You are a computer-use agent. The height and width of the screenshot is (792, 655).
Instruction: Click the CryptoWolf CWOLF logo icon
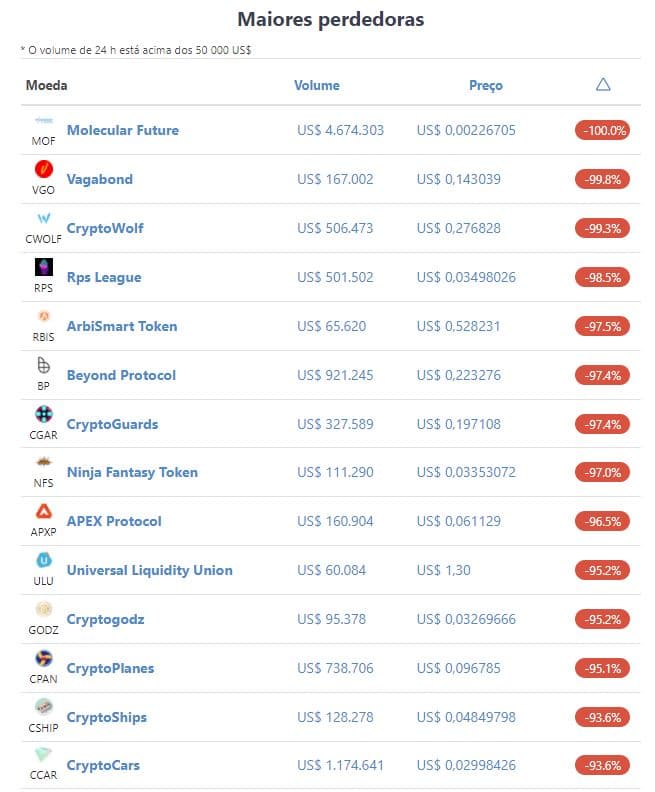(x=43, y=218)
